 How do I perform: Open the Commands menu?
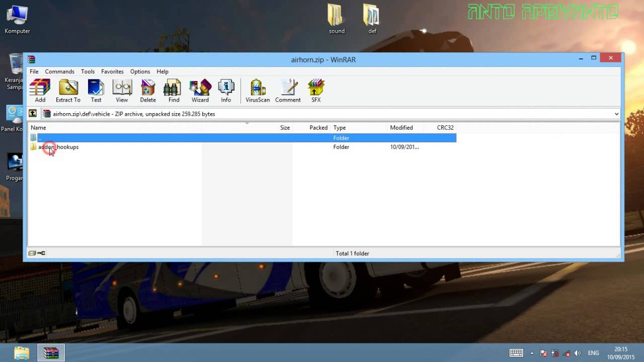(59, 71)
